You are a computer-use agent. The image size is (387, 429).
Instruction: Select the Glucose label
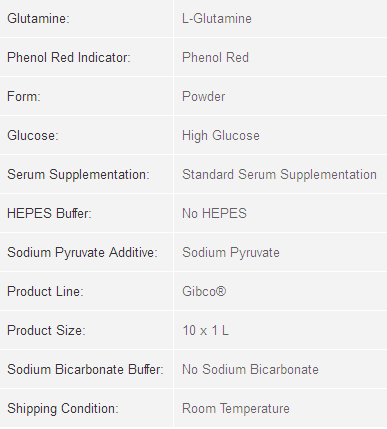click(33, 135)
